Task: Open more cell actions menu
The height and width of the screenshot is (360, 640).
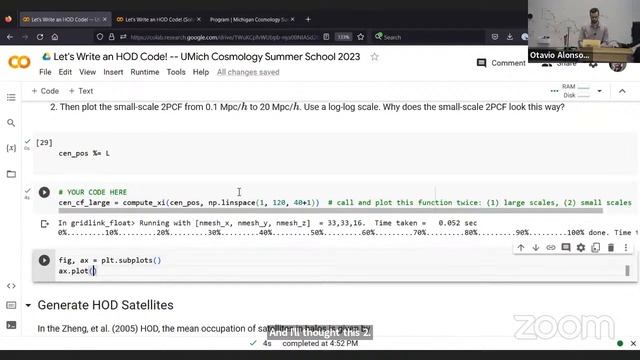Action: 626,247
